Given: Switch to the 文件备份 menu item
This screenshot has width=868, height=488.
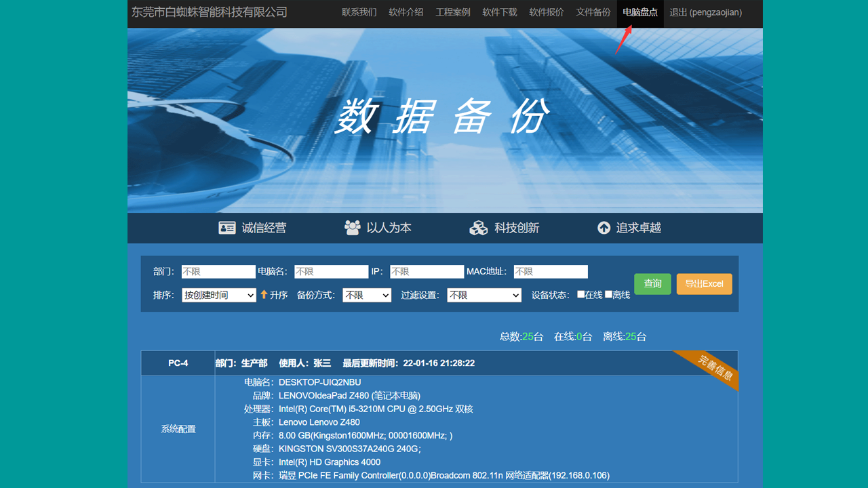Looking at the screenshot, I should pyautogui.click(x=593, y=12).
